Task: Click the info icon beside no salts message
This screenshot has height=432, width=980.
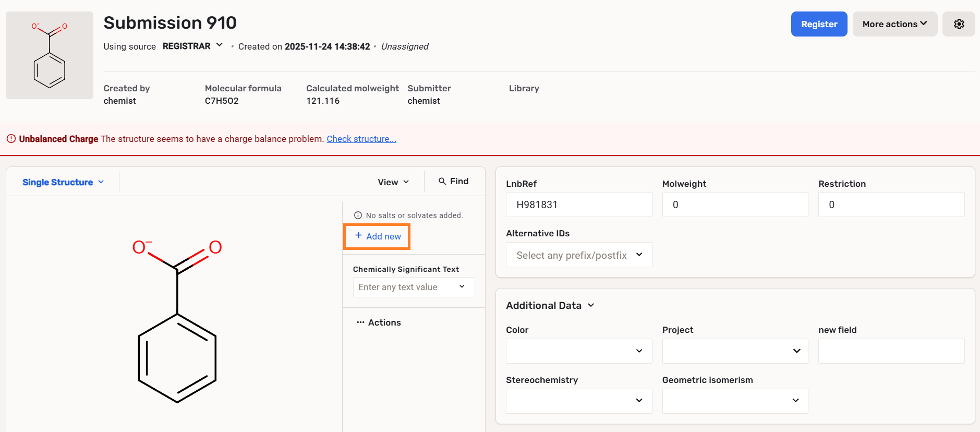Action: 358,215
